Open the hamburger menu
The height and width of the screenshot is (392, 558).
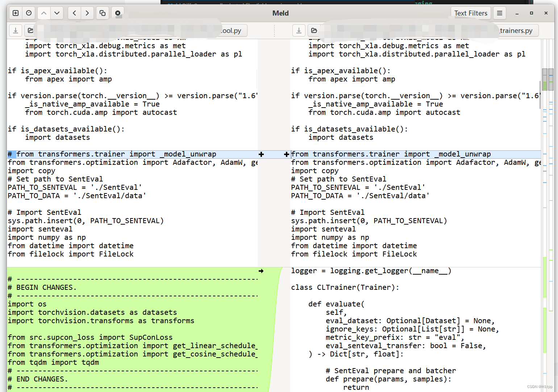[x=500, y=13]
